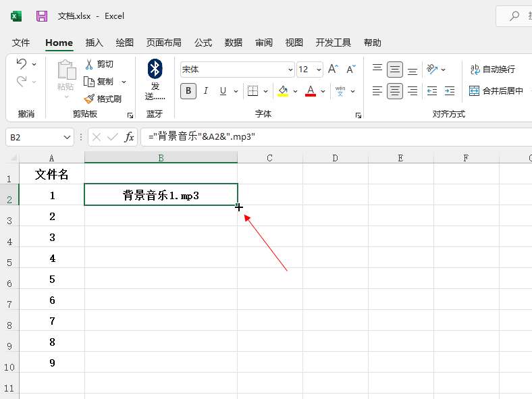
Task: Open fill color palette dropdown arrow
Action: tap(295, 91)
